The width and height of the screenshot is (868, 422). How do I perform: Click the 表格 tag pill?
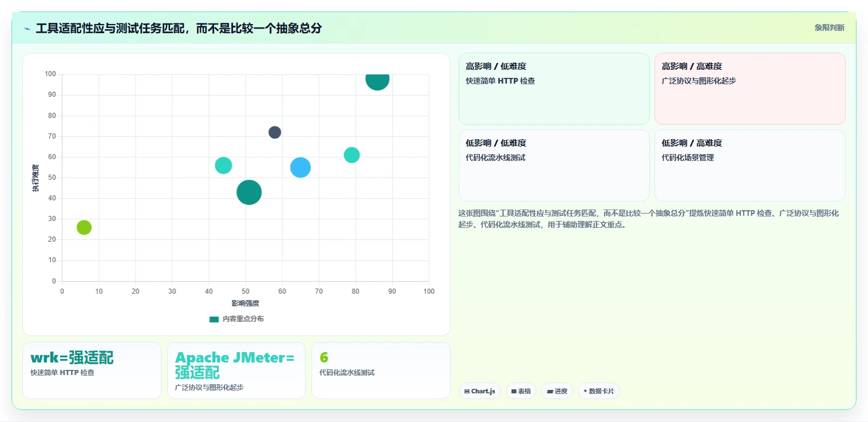pyautogui.click(x=520, y=391)
